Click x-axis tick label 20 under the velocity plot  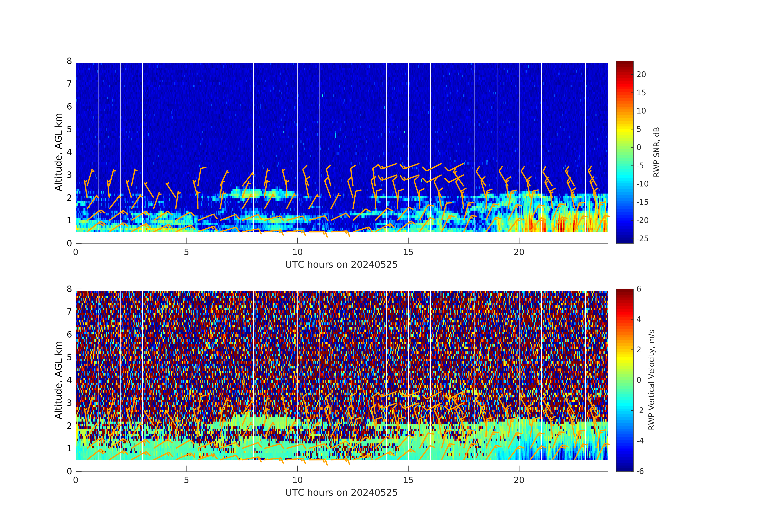519,480
